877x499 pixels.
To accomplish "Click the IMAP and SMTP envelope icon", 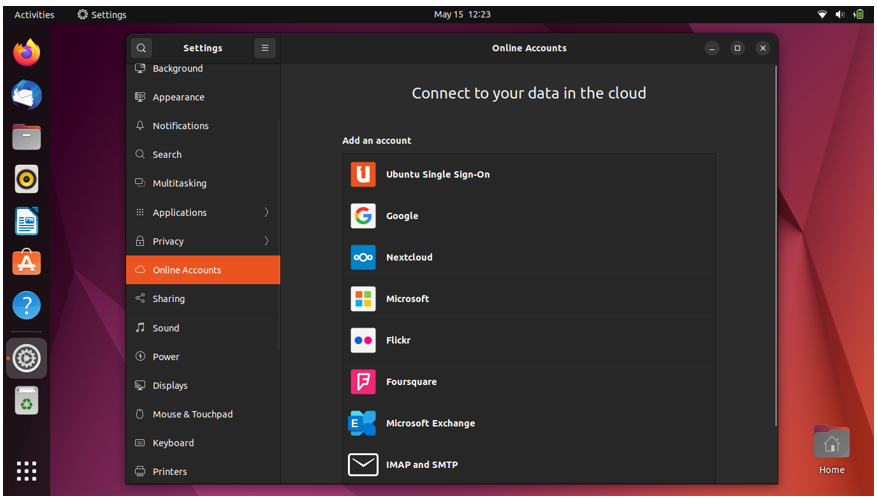I will [x=363, y=464].
